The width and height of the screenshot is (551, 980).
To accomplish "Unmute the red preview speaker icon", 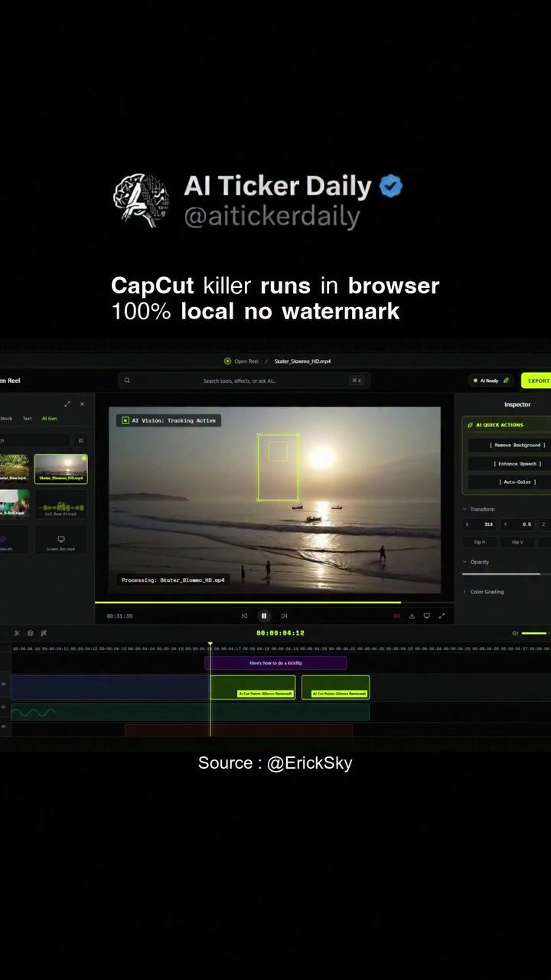I will click(x=396, y=616).
